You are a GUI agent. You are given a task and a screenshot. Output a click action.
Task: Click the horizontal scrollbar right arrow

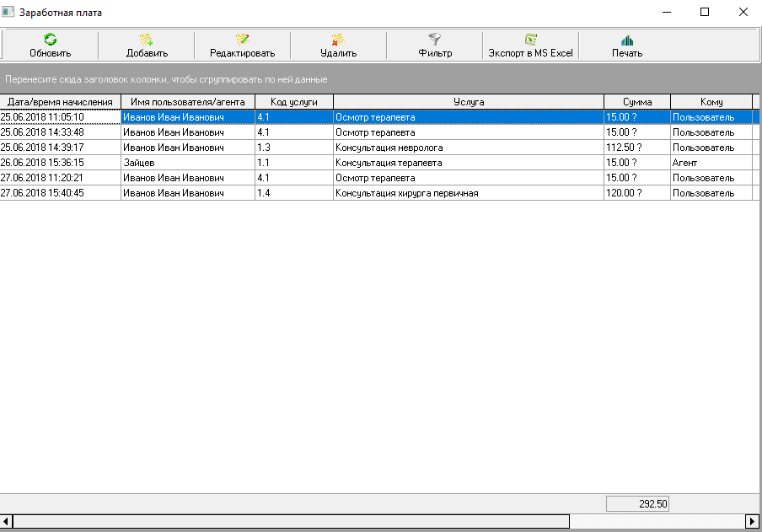point(753,522)
